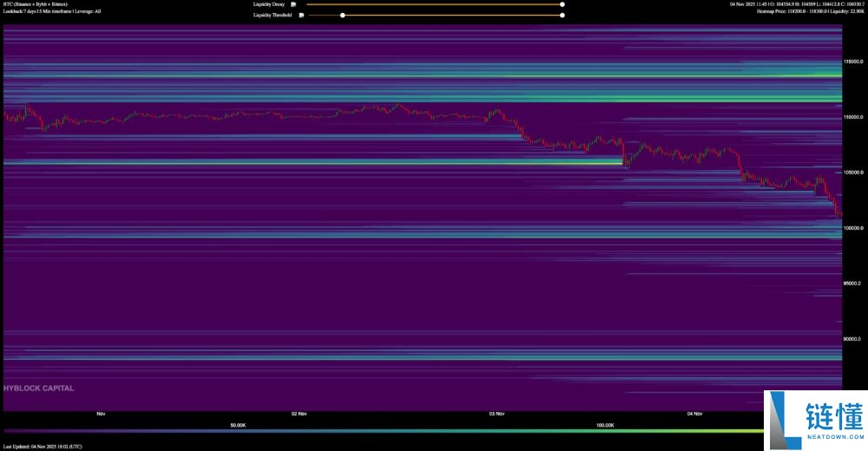Click the right handle of Liquidity Threshold slider

562,15
